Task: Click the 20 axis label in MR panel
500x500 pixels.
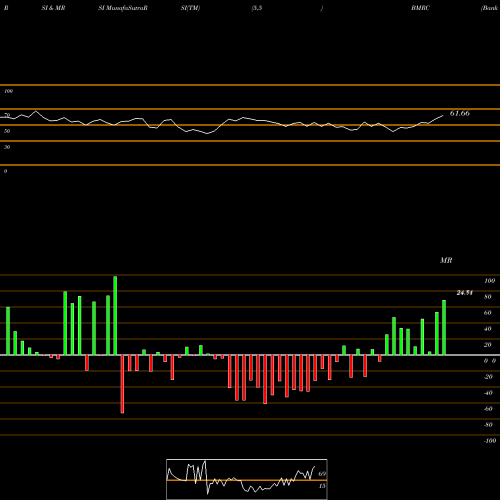Action: (x=488, y=345)
